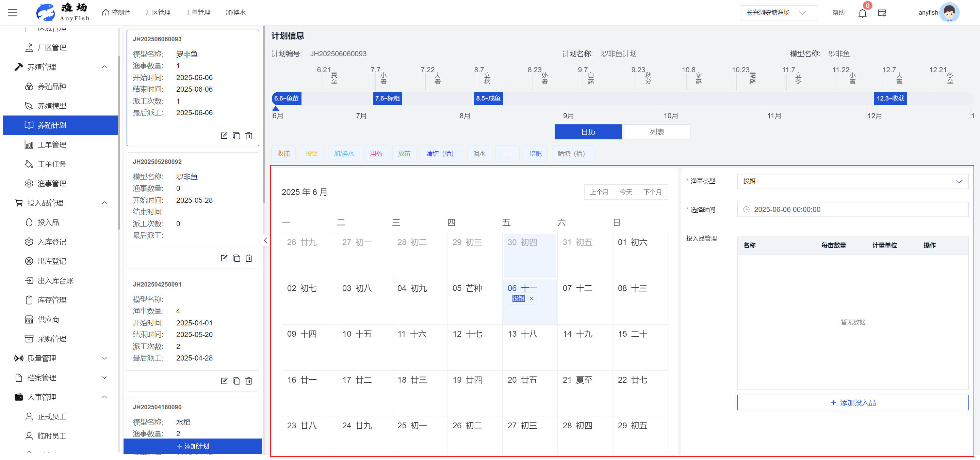This screenshot has width=980, height=460.
Task: Select the 收捕 activity tag
Action: click(x=283, y=153)
